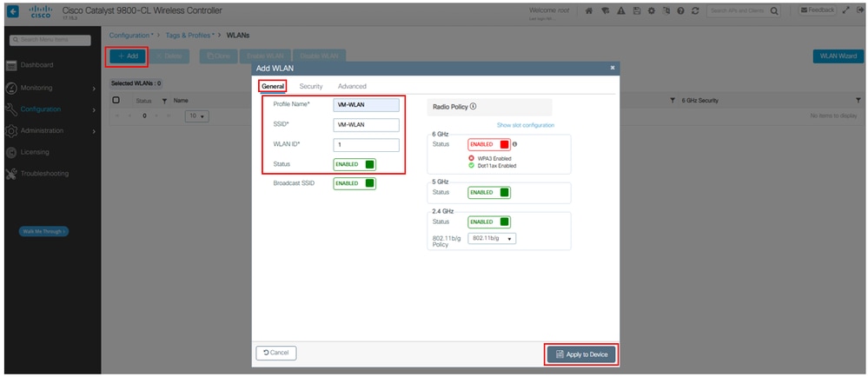Open the 802.11b/g Policy dropdown
This screenshot has width=868, height=377.
coord(492,239)
